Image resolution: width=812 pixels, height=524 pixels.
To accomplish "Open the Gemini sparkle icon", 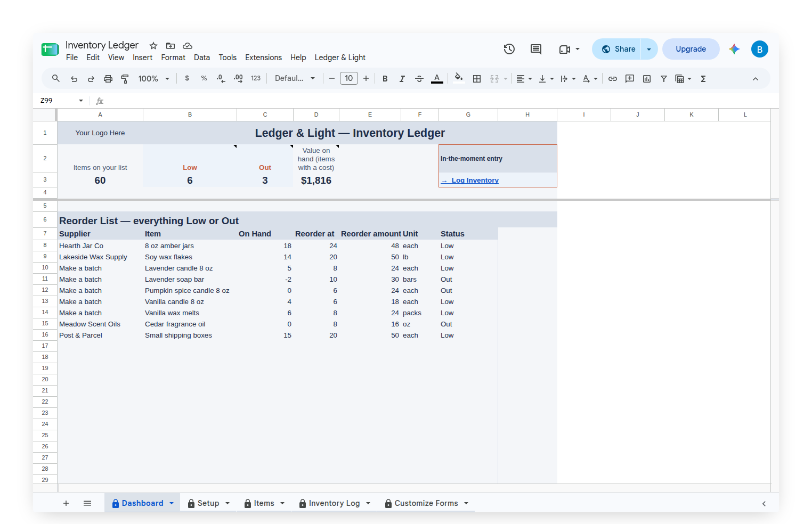I will point(734,49).
